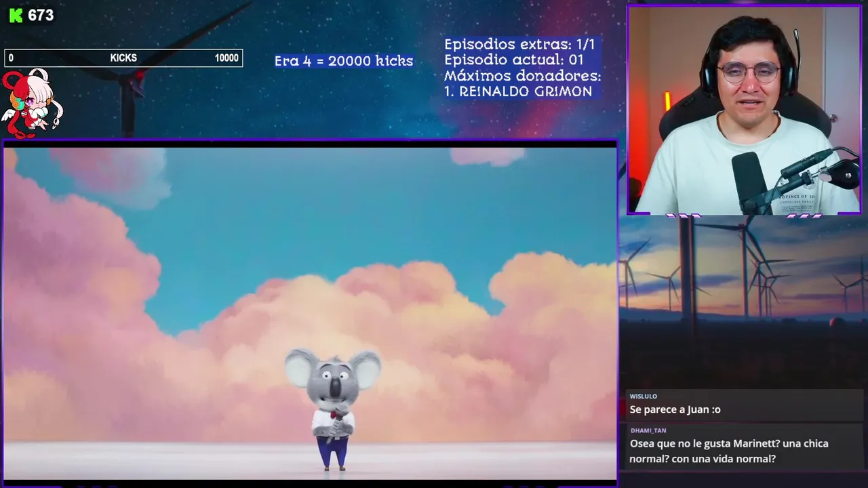Click the message 'Se parece a Juan :o'
868x488 pixels.
click(x=675, y=409)
